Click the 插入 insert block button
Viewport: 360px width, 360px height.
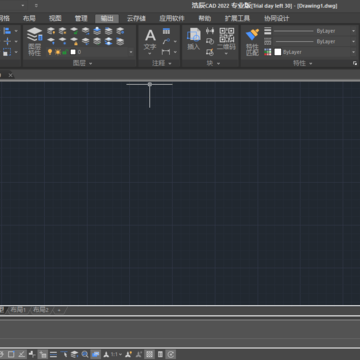pyautogui.click(x=193, y=39)
